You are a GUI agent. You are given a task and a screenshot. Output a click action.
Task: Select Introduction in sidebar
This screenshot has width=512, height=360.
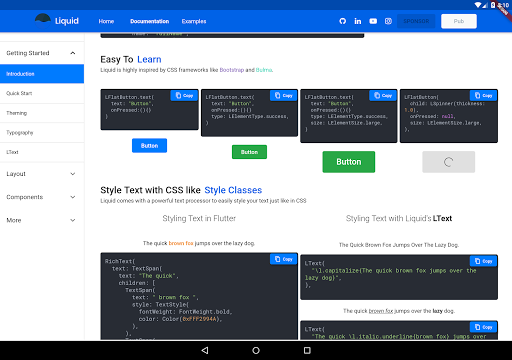pos(42,74)
